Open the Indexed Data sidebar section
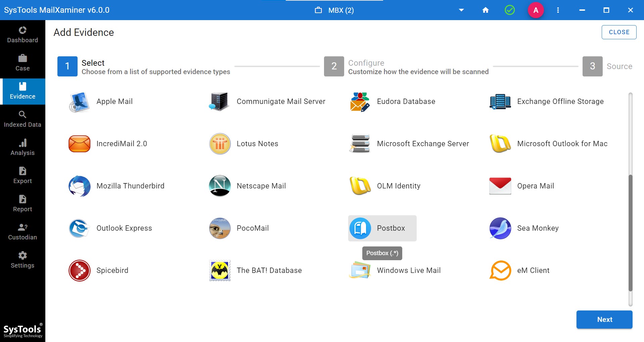This screenshot has width=644, height=342. [22, 119]
